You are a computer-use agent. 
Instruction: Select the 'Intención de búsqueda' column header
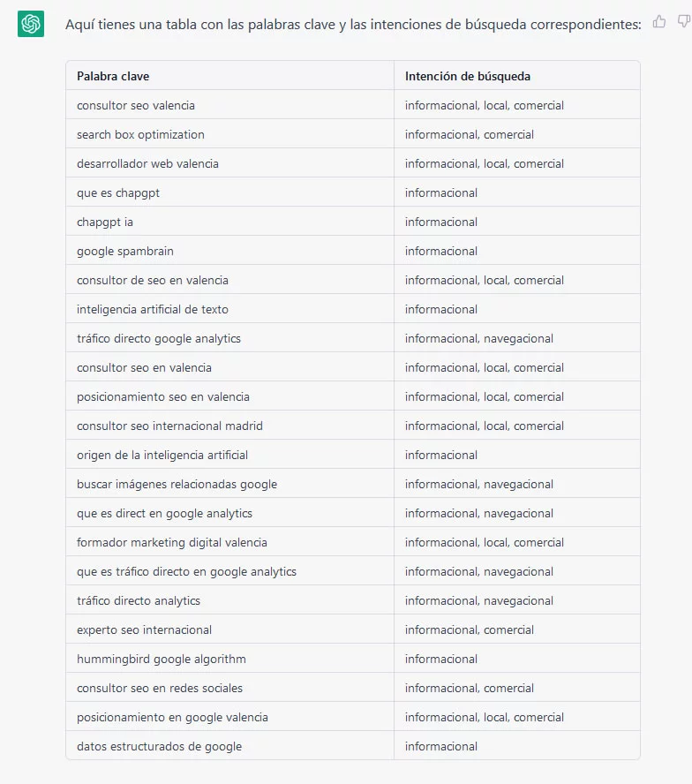(x=517, y=76)
